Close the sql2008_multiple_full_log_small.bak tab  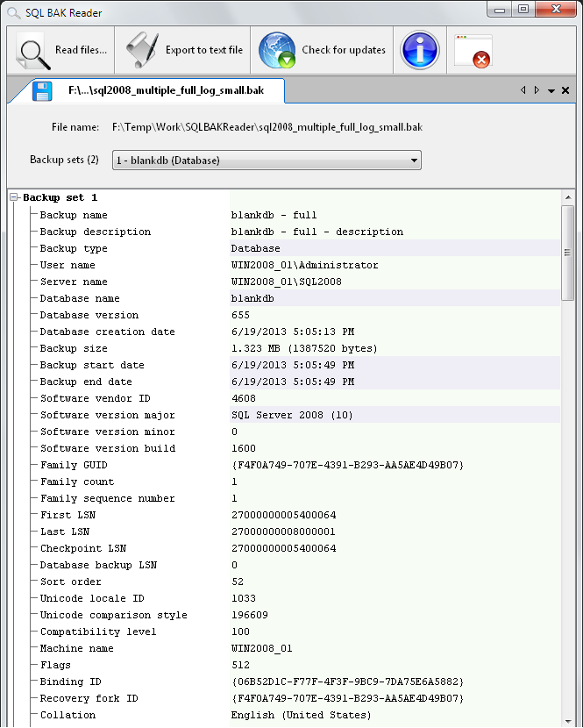[x=565, y=90]
